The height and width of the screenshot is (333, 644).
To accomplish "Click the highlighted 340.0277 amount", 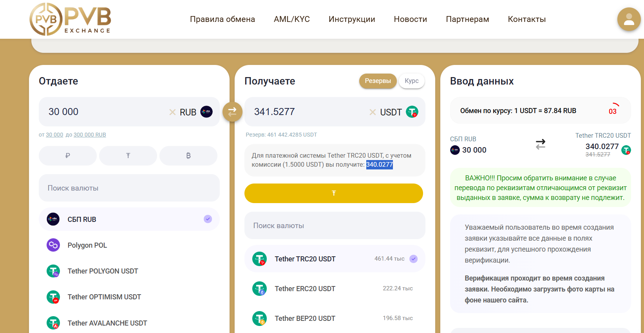I will pyautogui.click(x=380, y=165).
